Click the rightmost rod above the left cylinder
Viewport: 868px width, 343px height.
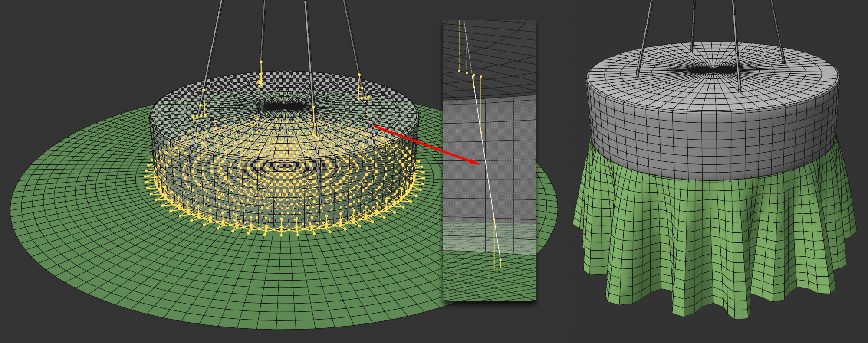pos(351,35)
